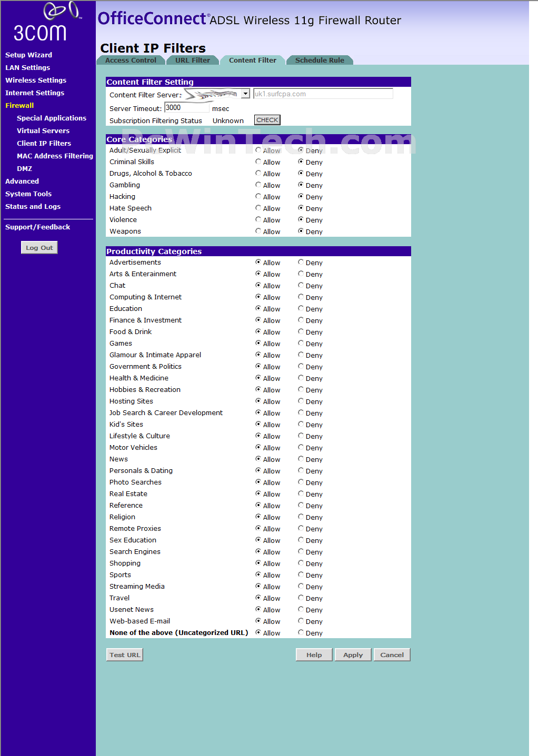Deny Personals & Dating category
The image size is (538, 756).
click(x=301, y=470)
